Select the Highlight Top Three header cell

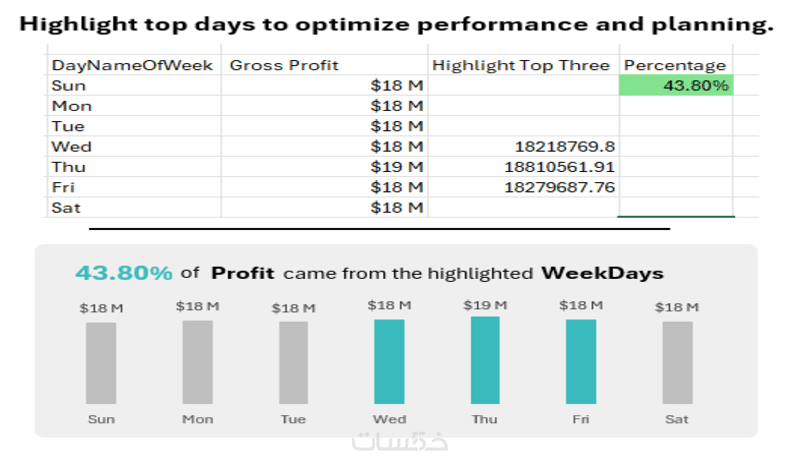(521, 65)
